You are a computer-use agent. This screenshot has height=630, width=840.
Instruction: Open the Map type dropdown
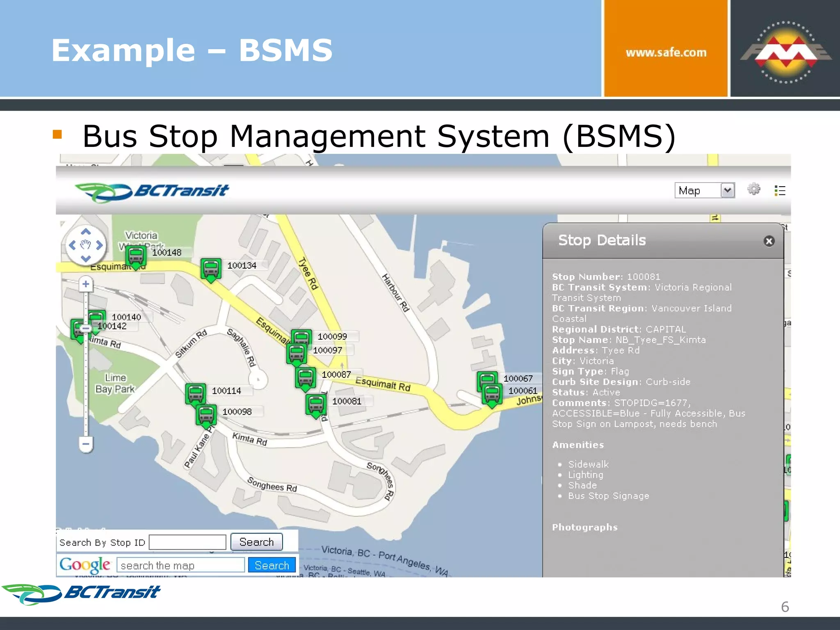pyautogui.click(x=705, y=190)
